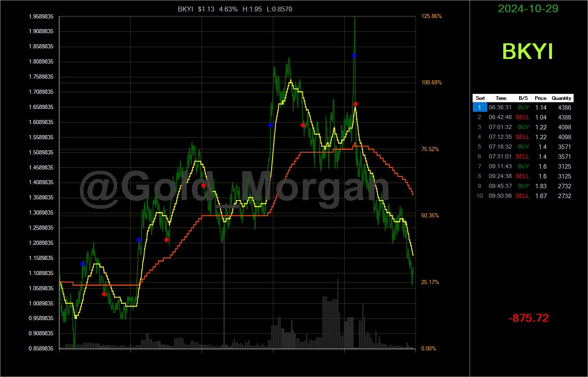This screenshot has width=588, height=377.
Task: Click the blue buy star near 1.22
Action: click(x=138, y=239)
